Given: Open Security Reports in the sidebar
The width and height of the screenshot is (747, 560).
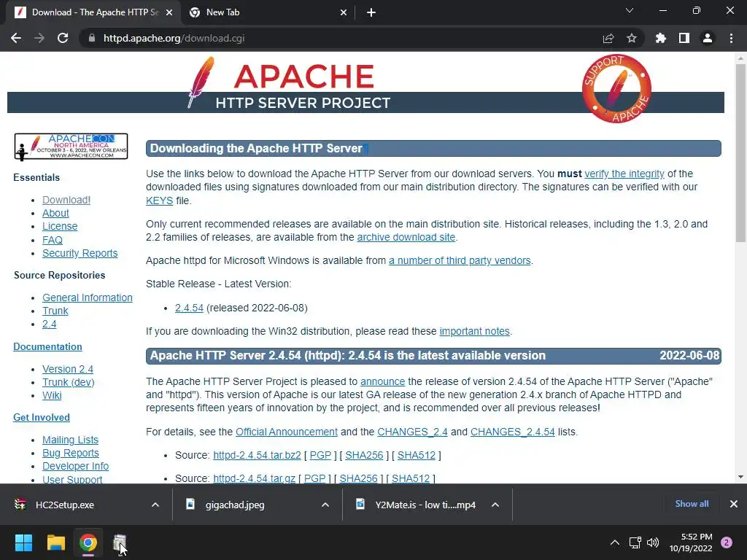Looking at the screenshot, I should coord(80,253).
